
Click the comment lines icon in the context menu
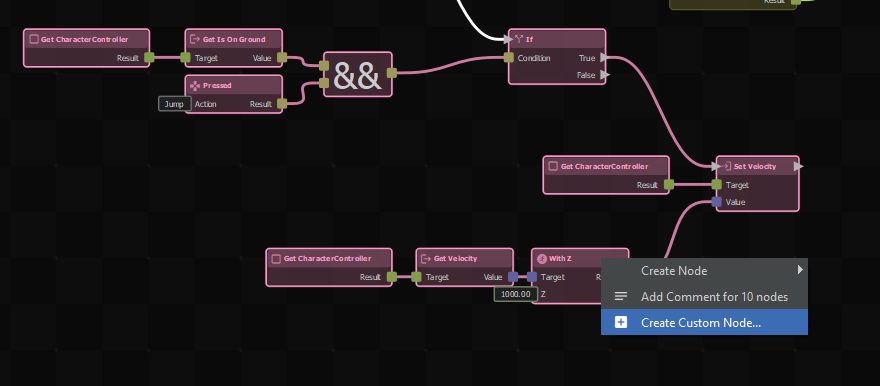(x=621, y=296)
